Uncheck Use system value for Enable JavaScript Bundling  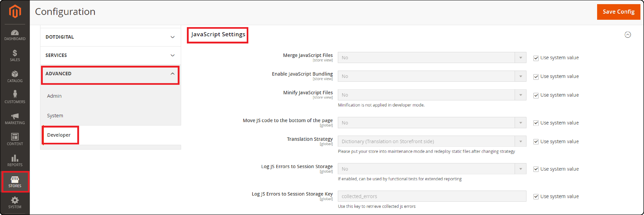tap(536, 77)
